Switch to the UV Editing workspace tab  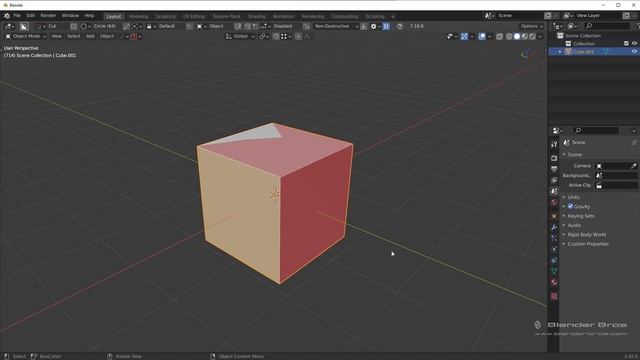pos(194,16)
